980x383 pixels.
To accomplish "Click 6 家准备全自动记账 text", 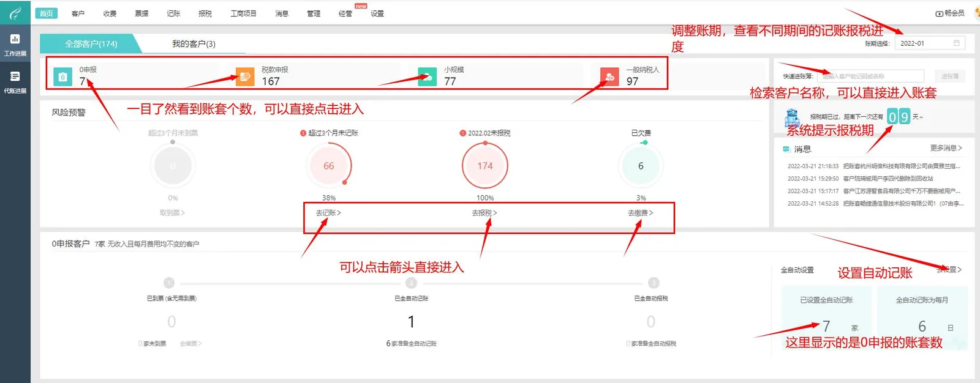I will pos(411,344).
